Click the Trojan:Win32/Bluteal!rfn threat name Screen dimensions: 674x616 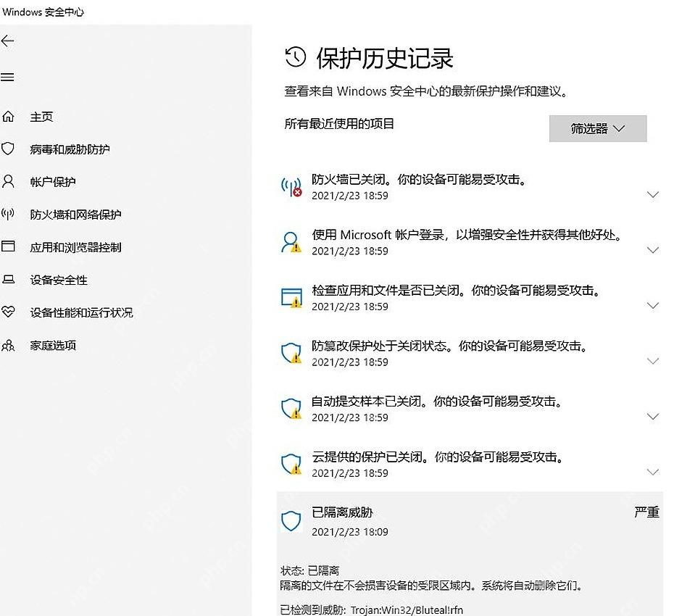click(x=407, y=609)
